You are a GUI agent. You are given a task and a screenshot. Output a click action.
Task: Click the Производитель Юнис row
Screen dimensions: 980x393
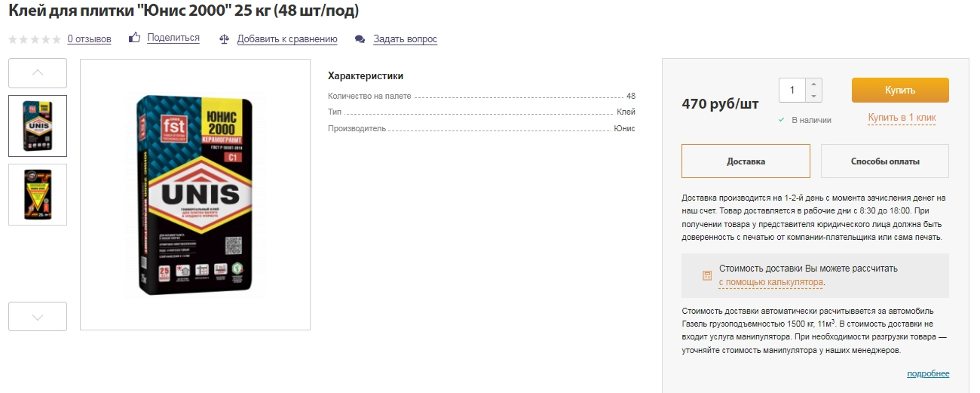[482, 128]
